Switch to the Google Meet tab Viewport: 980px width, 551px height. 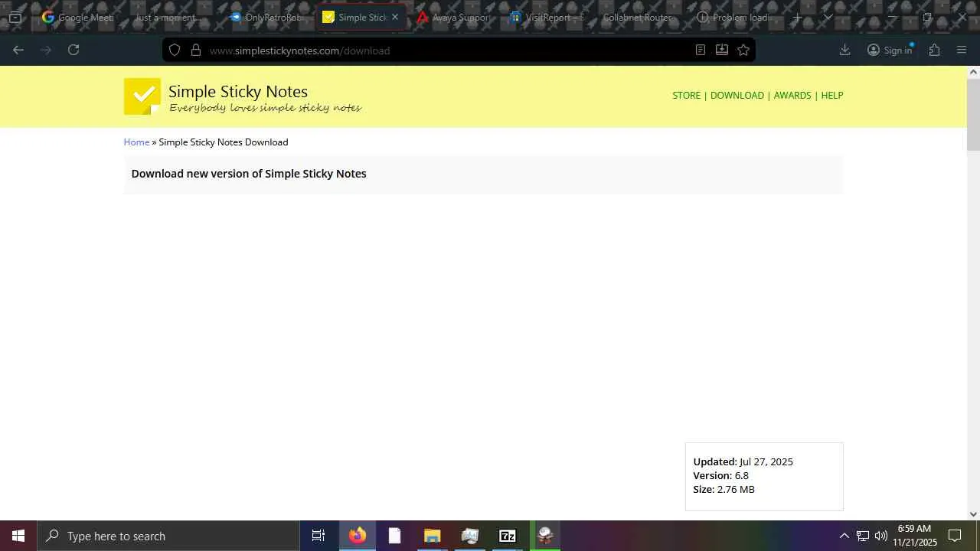(x=77, y=17)
